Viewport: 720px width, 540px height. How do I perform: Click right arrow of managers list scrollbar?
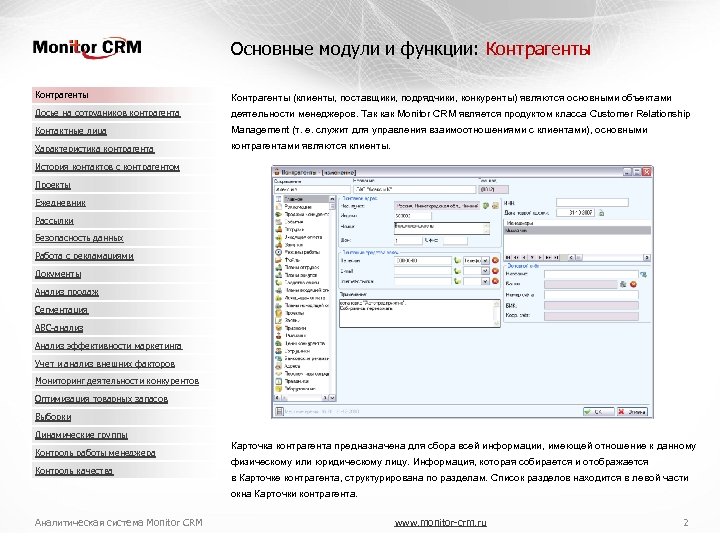tap(647, 258)
